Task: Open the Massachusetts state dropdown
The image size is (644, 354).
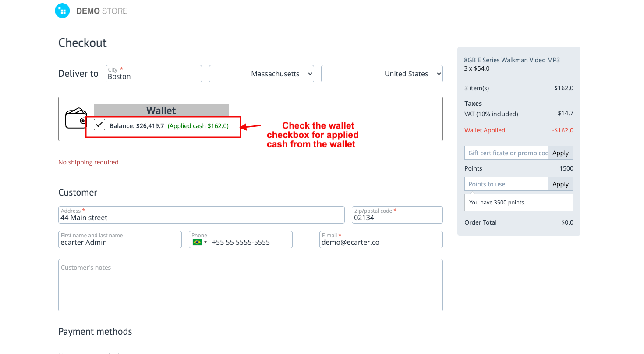Action: click(262, 74)
